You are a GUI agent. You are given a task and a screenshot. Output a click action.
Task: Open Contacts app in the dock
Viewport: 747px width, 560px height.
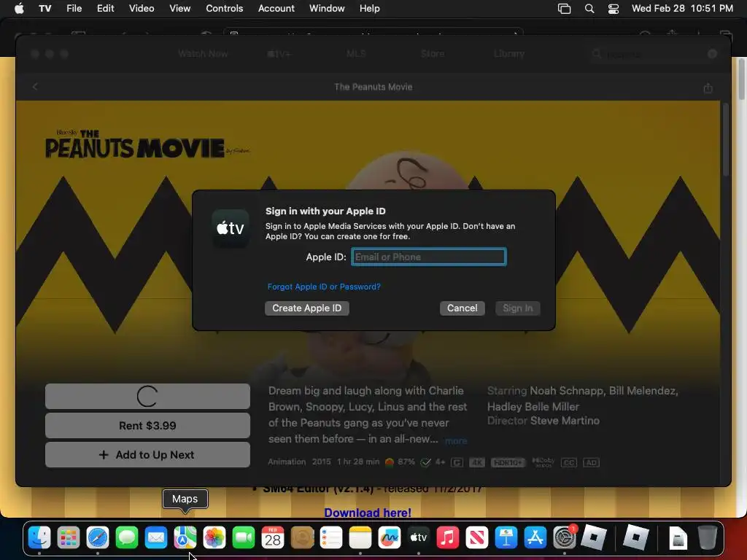[x=302, y=538]
